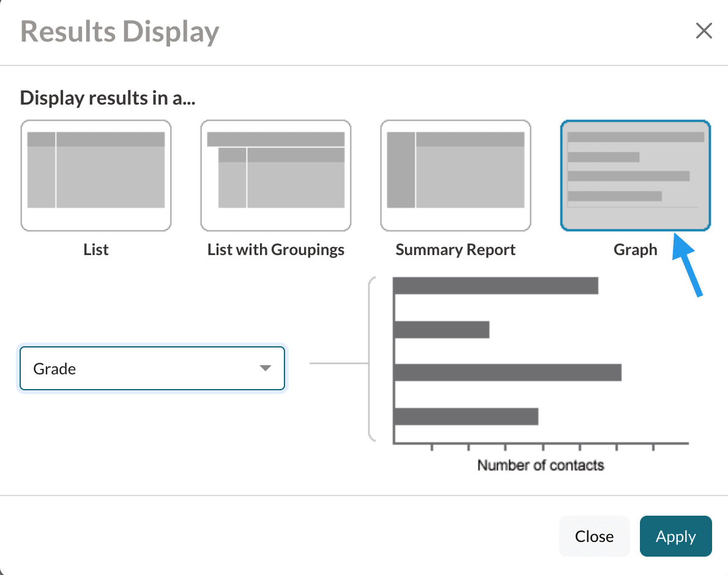Click the "Results Display" dialog title
Image resolution: width=728 pixels, height=575 pixels.
tap(120, 32)
